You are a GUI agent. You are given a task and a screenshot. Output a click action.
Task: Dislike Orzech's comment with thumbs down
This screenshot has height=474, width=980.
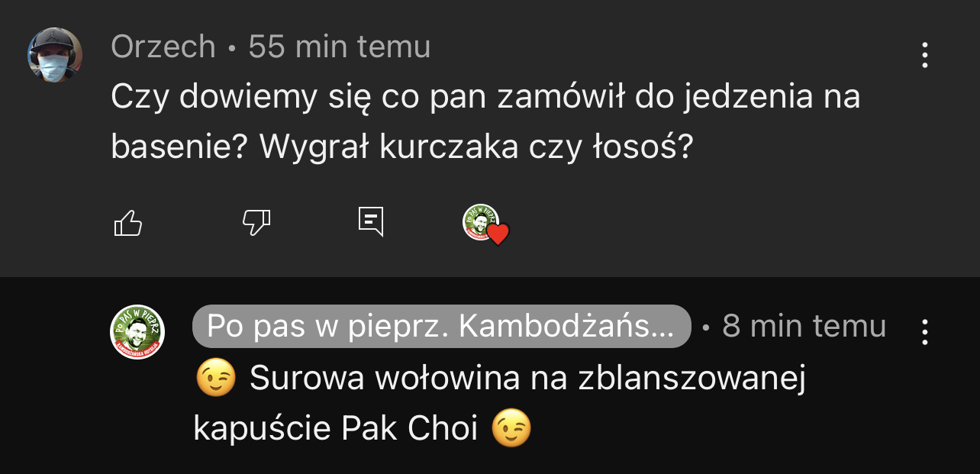pos(256,222)
